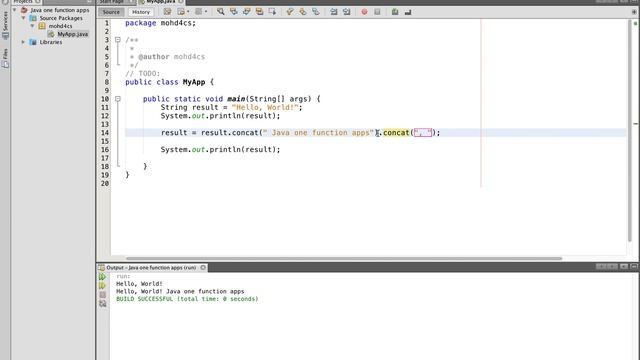Screen dimensions: 640x360
Task: Click the red-boxed string argument on line 14
Action: pos(422,133)
